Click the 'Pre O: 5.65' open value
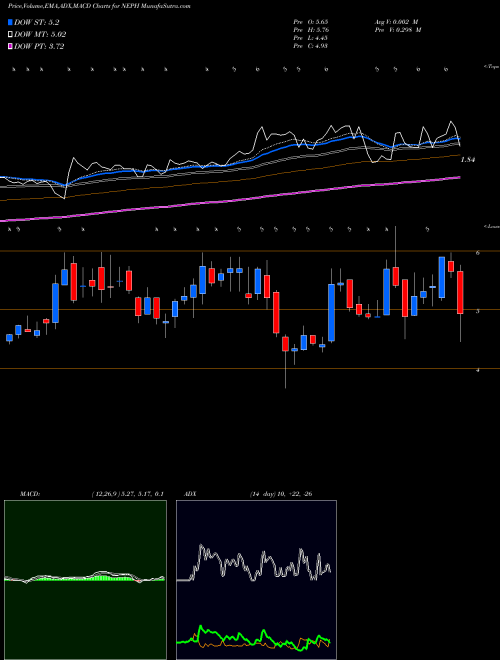500x660 pixels. tap(311, 22)
